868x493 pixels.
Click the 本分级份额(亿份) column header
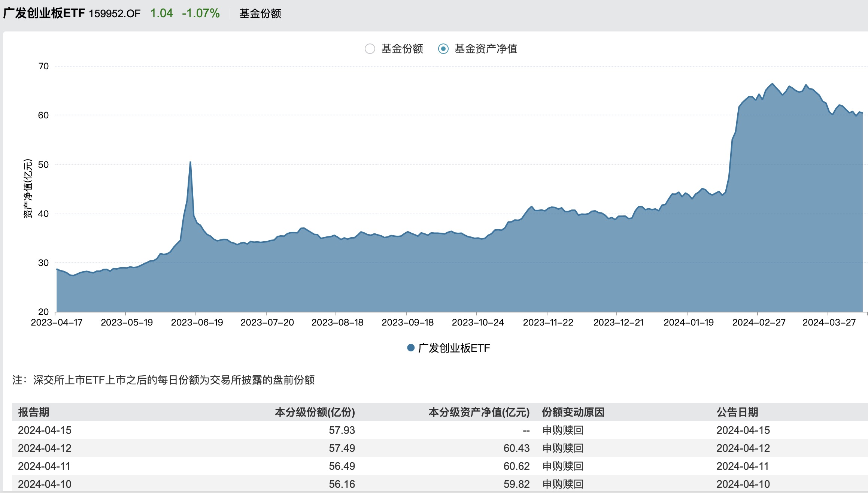pyautogui.click(x=315, y=412)
